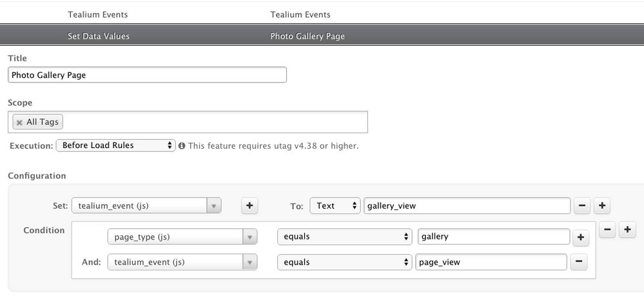Click inside the Scope tags field

(x=213, y=122)
